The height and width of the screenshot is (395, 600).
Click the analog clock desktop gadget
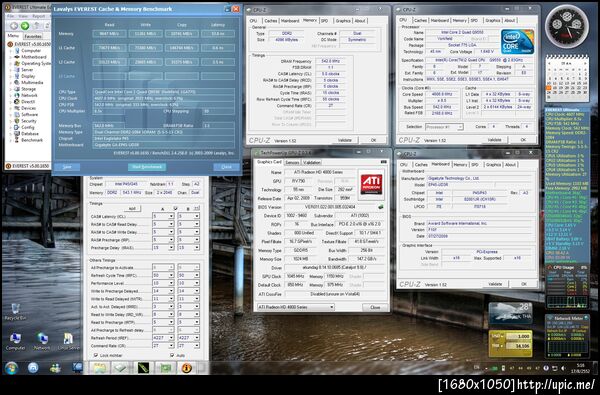click(x=567, y=26)
